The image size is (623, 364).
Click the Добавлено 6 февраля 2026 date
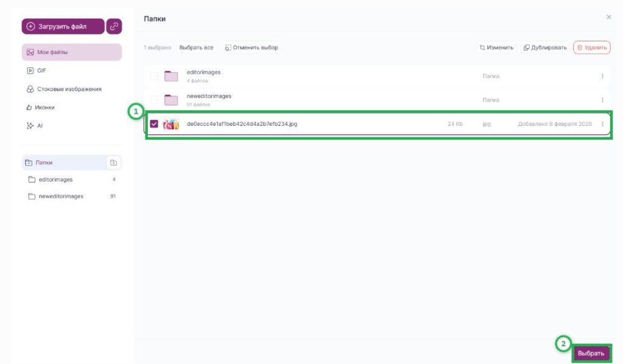click(555, 124)
